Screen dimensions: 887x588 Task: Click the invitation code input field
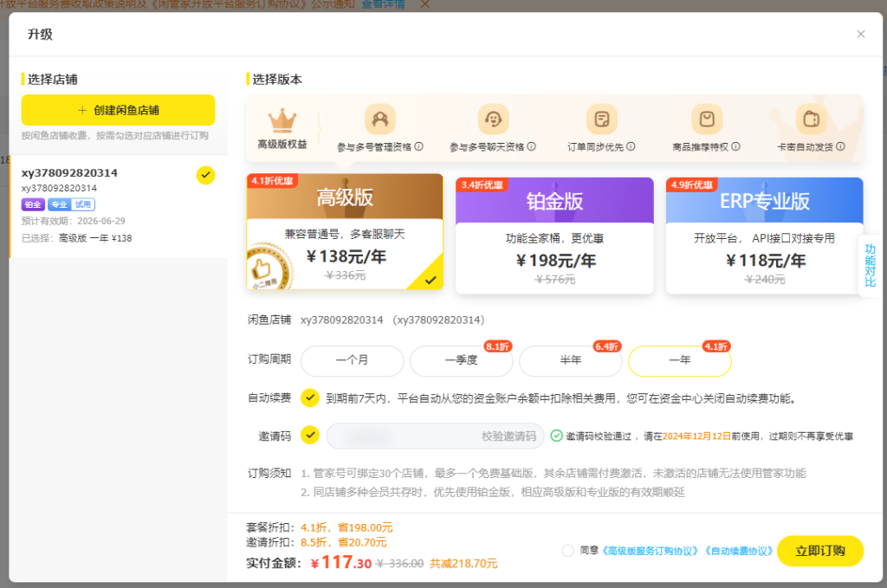coord(398,435)
